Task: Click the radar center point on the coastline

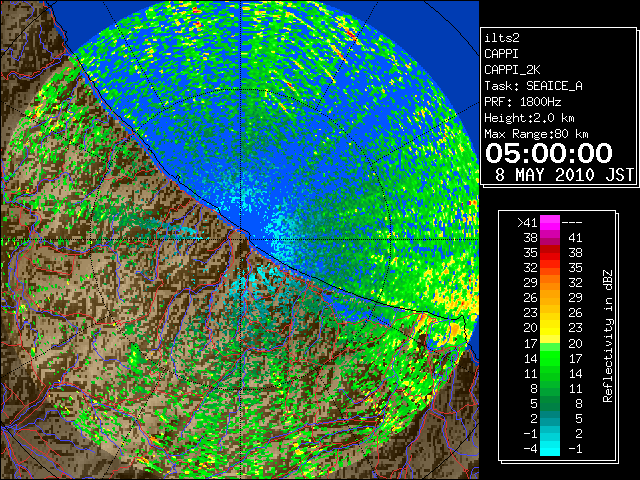Action: [241, 239]
